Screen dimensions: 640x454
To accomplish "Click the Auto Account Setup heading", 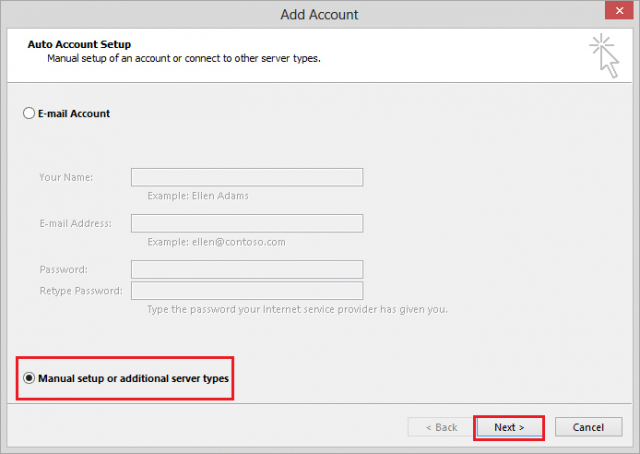I will [x=79, y=44].
